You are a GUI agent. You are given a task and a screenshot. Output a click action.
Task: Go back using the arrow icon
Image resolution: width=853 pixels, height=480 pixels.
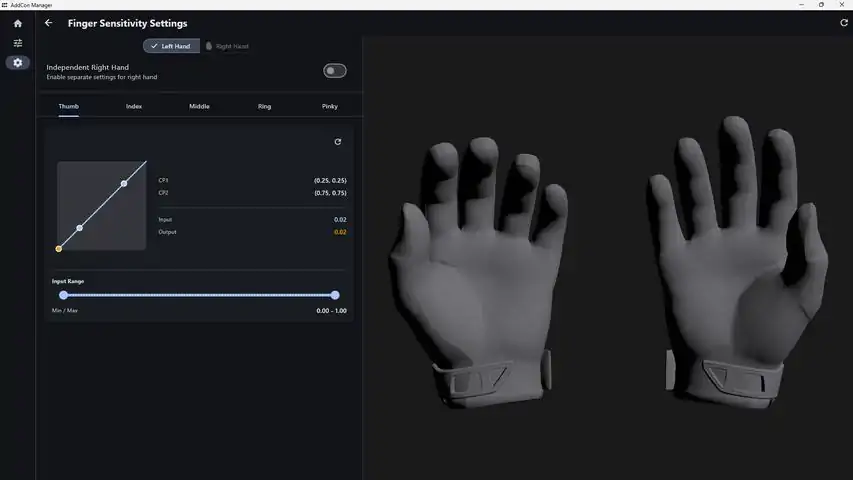pos(48,23)
